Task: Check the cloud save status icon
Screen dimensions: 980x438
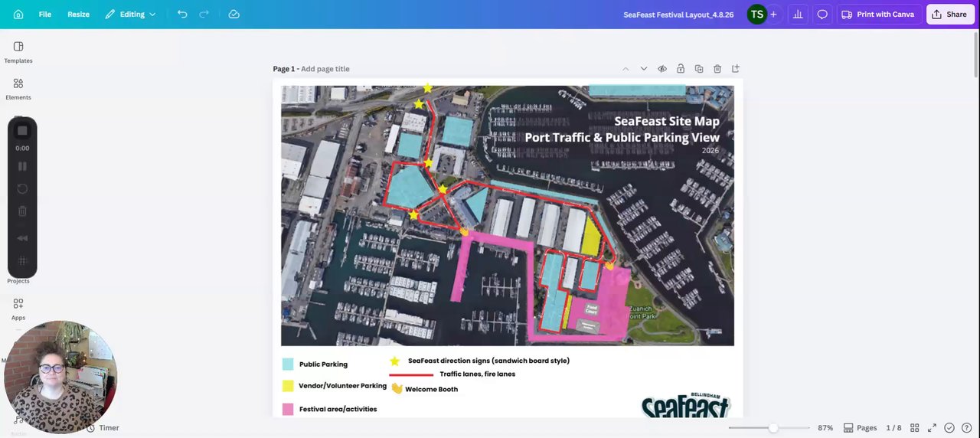Action: tap(234, 15)
